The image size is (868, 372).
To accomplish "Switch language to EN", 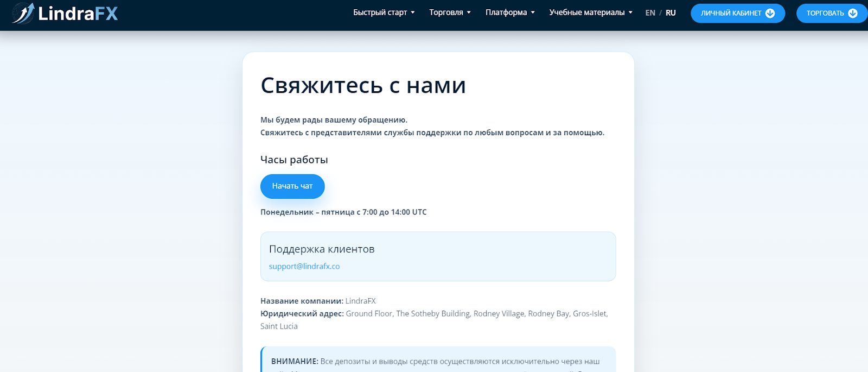I will point(650,13).
